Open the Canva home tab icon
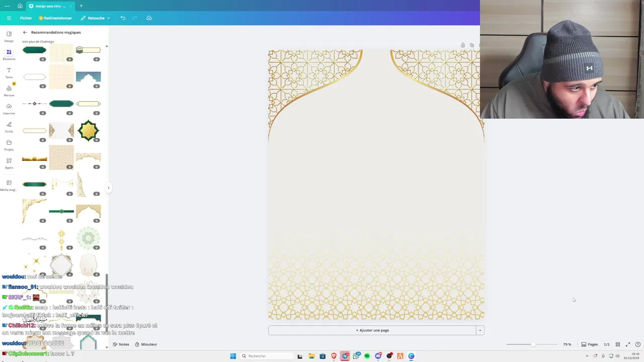The width and height of the screenshot is (644, 362). [20, 6]
